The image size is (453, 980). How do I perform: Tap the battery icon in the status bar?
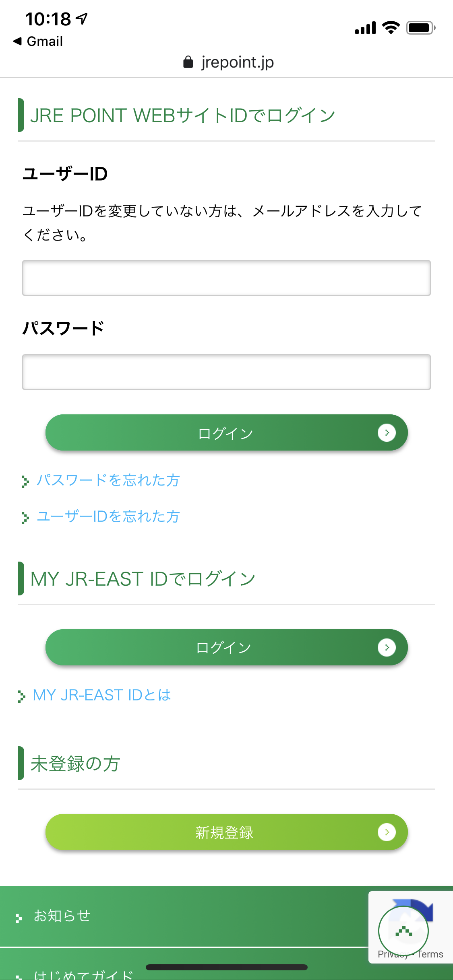click(x=421, y=28)
